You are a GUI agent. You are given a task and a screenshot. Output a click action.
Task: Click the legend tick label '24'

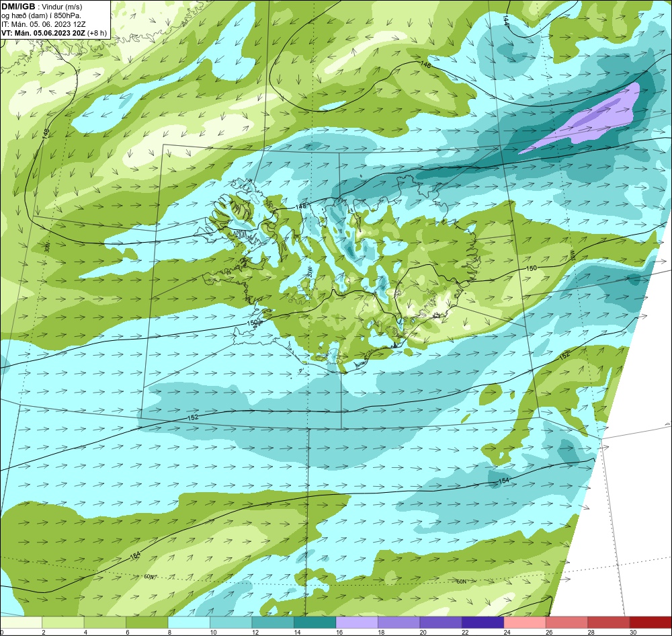[507, 632]
